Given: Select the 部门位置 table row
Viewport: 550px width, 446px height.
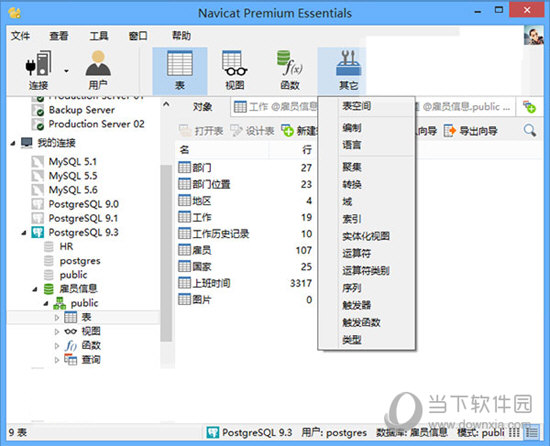Looking at the screenshot, I should (246, 184).
